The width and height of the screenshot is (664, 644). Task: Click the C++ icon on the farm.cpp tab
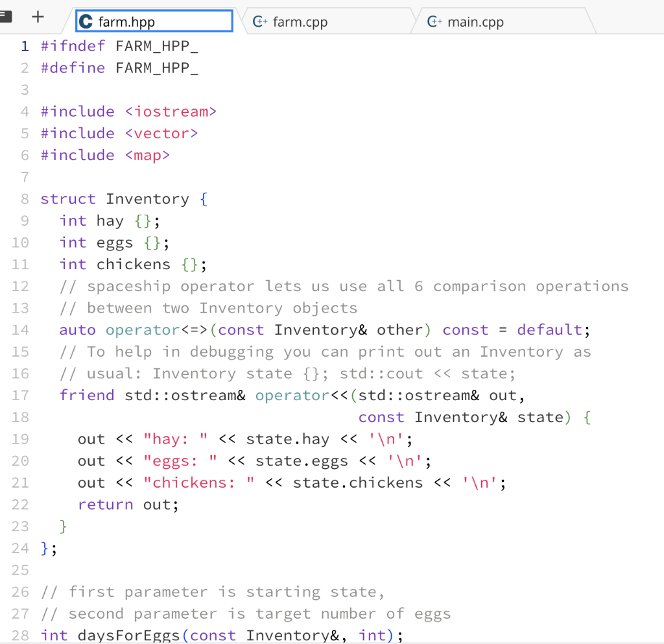click(261, 21)
